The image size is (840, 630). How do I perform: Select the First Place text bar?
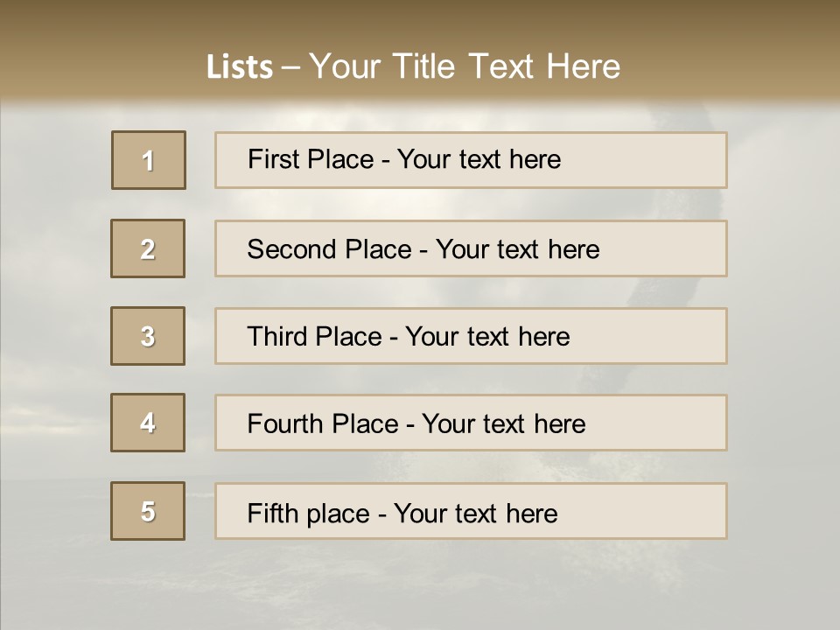tap(471, 160)
